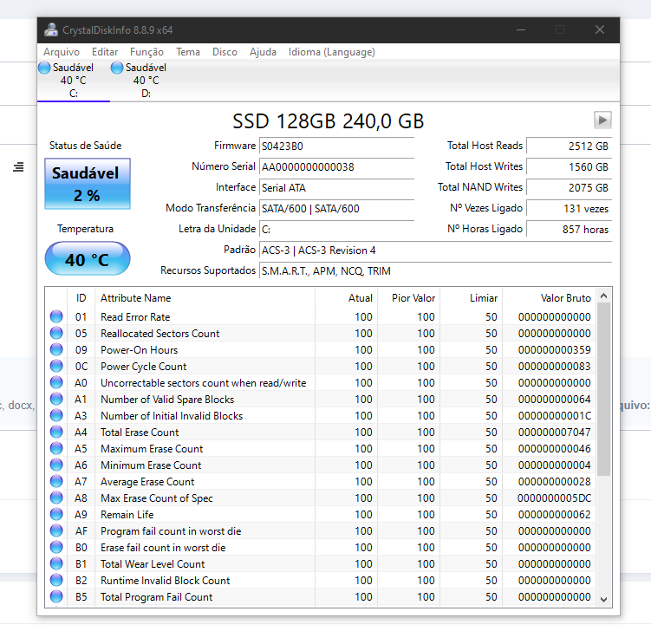
Task: Click the status orb for Average Erase Count
Action: tap(56, 481)
